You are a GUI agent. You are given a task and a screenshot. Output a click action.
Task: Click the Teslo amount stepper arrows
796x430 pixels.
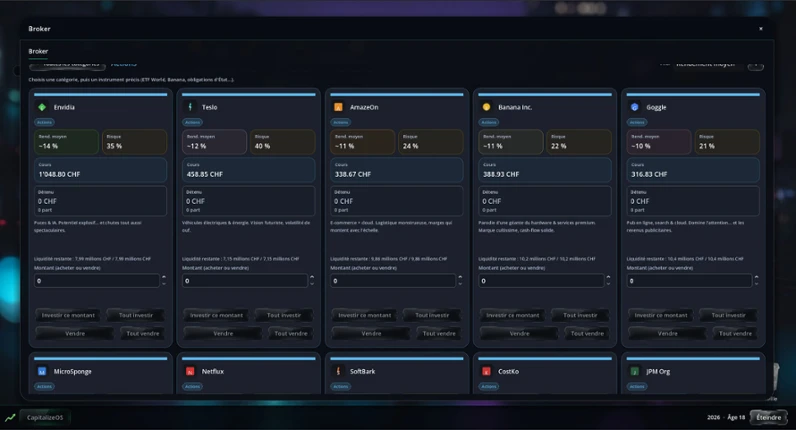[312, 281]
